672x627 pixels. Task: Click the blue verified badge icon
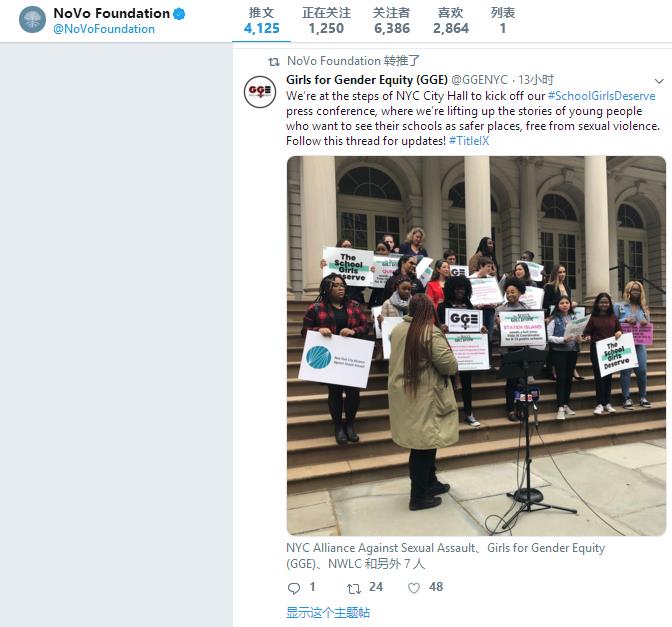(179, 14)
